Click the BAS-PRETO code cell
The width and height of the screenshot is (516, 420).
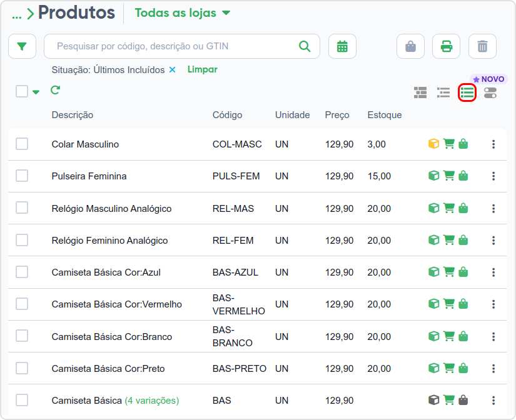pyautogui.click(x=240, y=368)
